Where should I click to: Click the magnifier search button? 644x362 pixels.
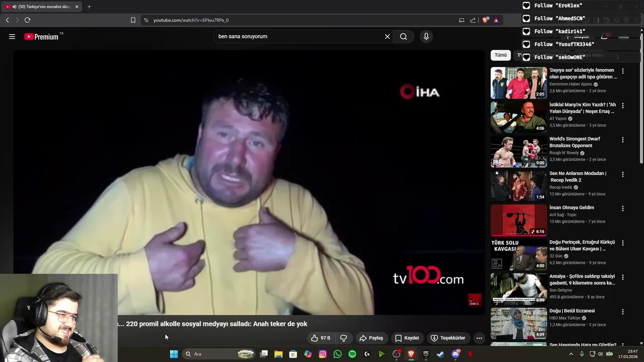(x=404, y=37)
